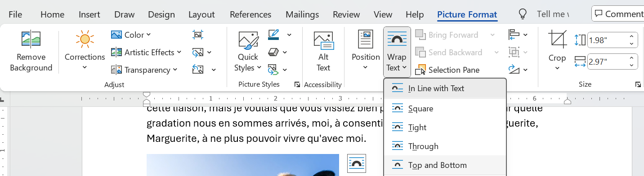Select Square wrapping option
The height and width of the screenshot is (176, 644).
[x=445, y=108]
